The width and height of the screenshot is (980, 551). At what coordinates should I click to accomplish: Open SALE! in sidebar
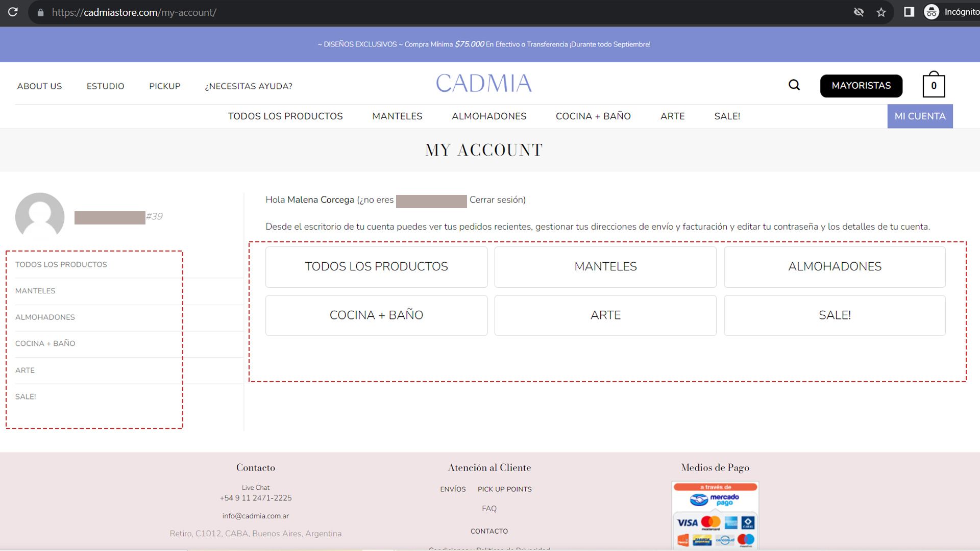(x=26, y=396)
